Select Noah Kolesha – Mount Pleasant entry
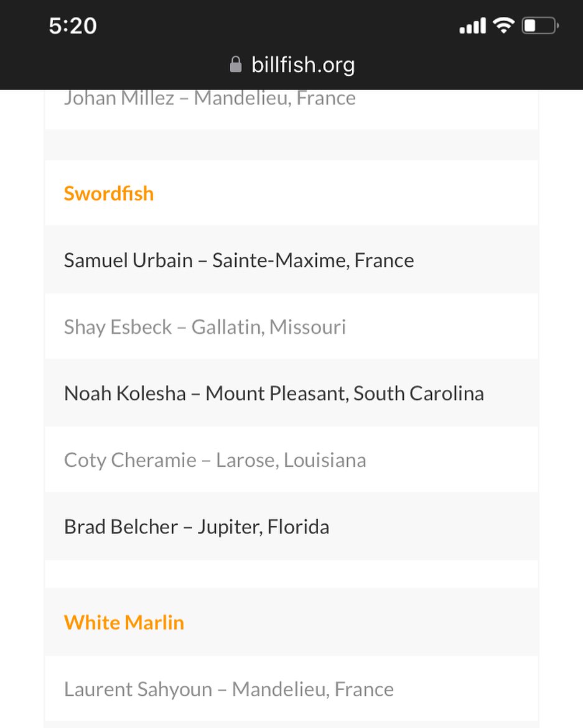Viewport: 583px width, 728px height. (274, 394)
